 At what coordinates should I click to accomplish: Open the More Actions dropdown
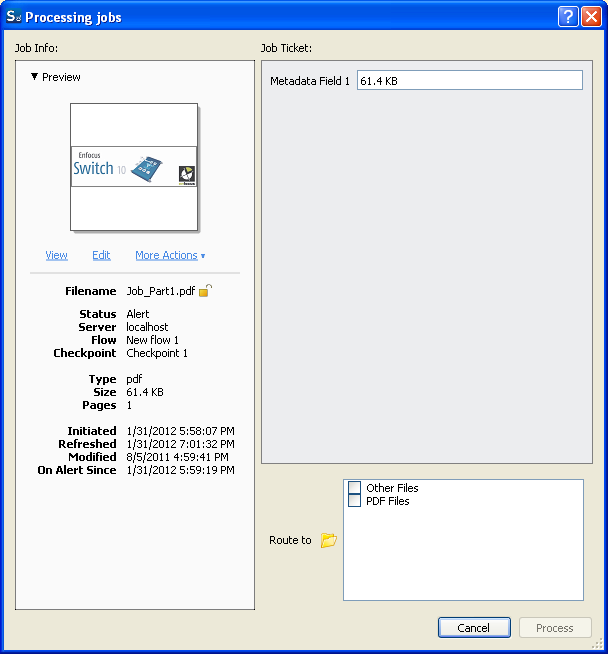(x=170, y=255)
